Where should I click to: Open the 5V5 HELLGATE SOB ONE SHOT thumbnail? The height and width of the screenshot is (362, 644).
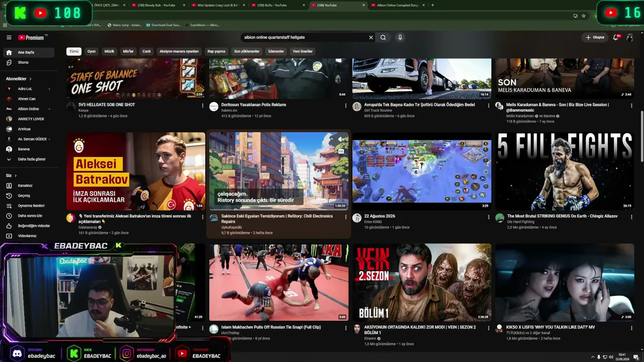point(136,78)
